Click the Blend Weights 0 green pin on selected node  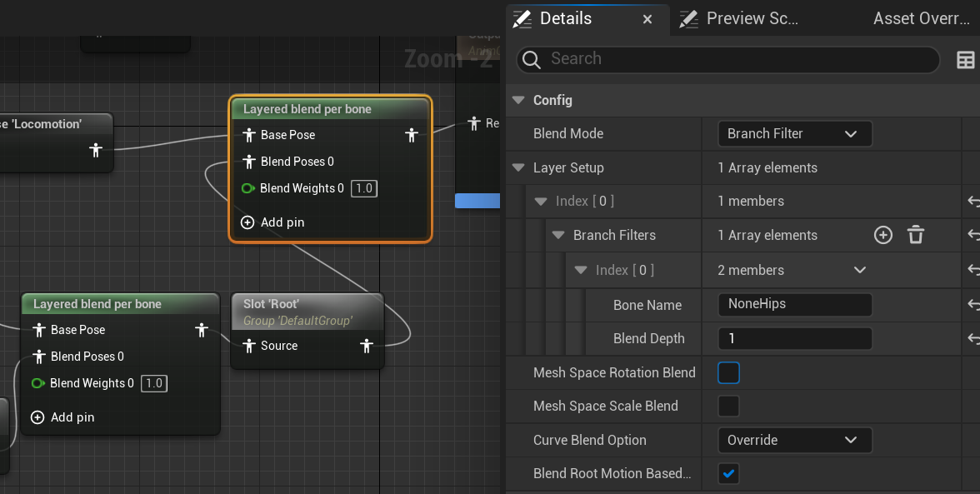click(x=247, y=188)
